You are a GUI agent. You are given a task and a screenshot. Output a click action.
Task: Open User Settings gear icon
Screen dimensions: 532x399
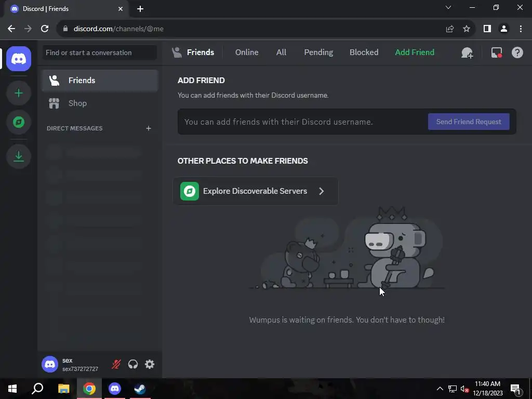(x=150, y=364)
